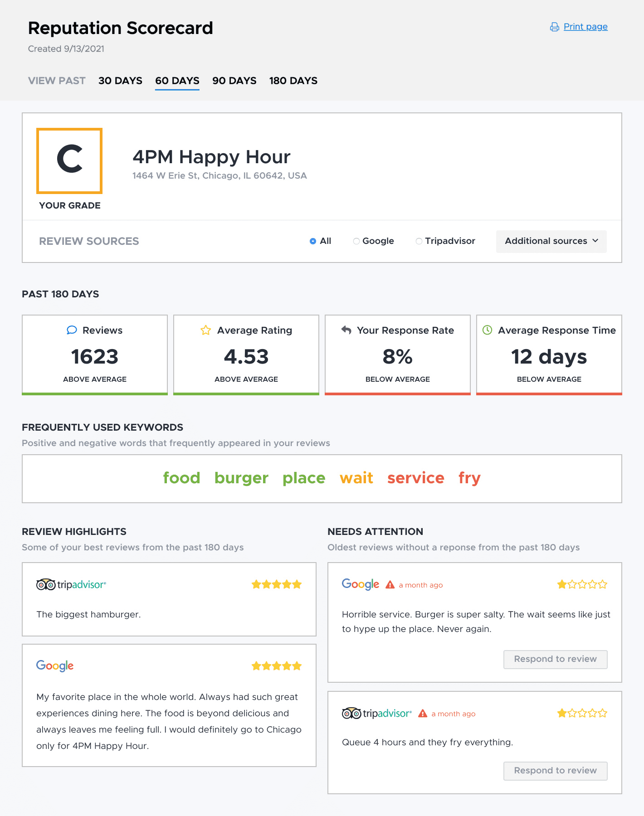Click the Average Rating star icon
Image resolution: width=644 pixels, height=816 pixels.
(x=206, y=330)
